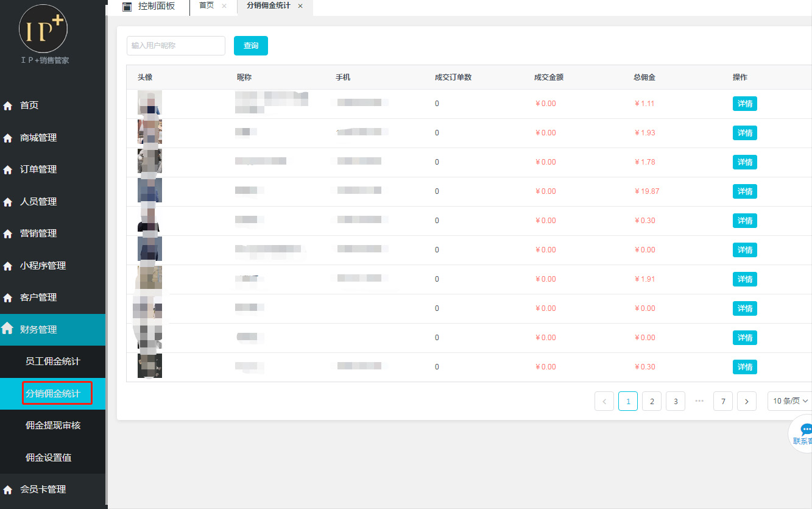Switch to the 首页 tab

(x=207, y=6)
